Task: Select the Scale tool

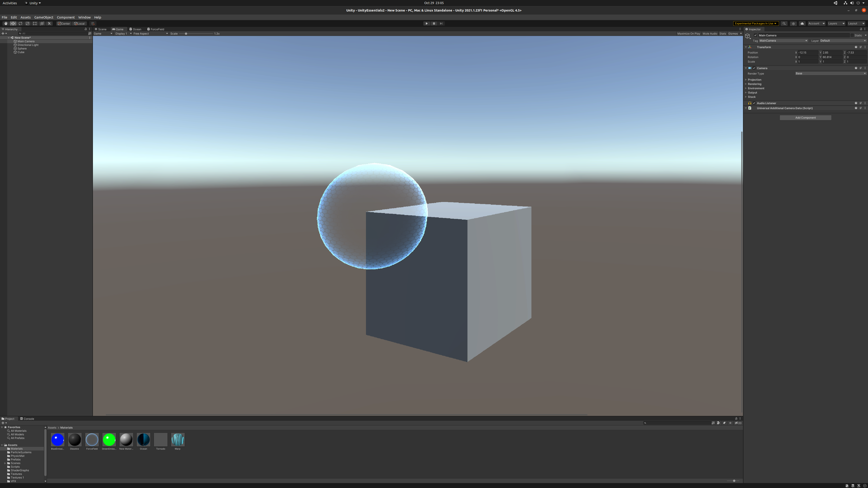Action: [x=28, y=23]
